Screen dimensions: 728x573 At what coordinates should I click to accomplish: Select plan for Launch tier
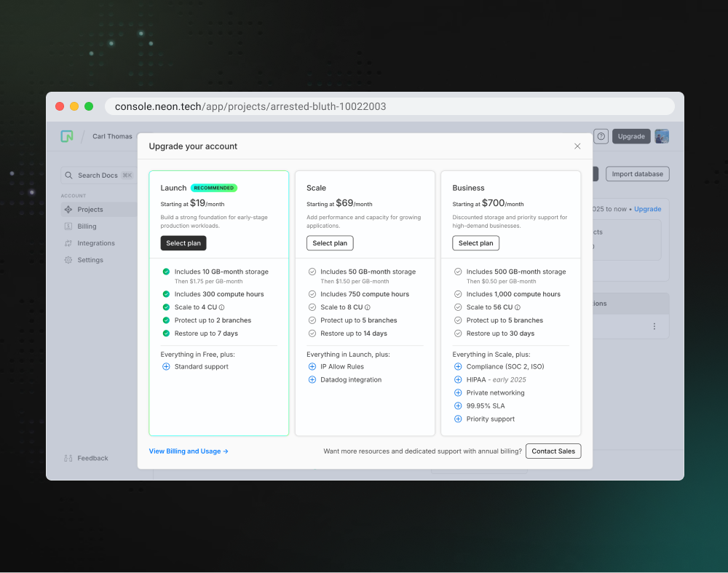click(x=183, y=243)
